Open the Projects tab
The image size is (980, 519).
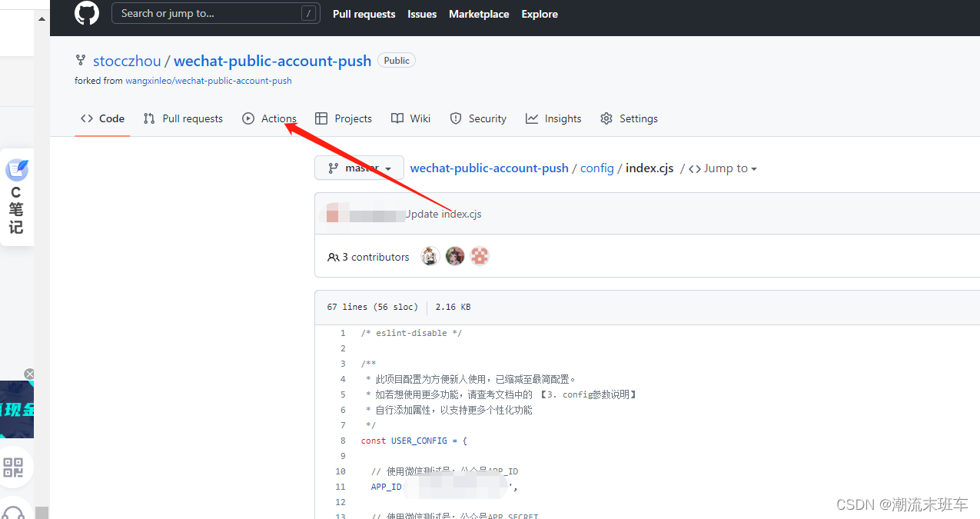click(344, 118)
